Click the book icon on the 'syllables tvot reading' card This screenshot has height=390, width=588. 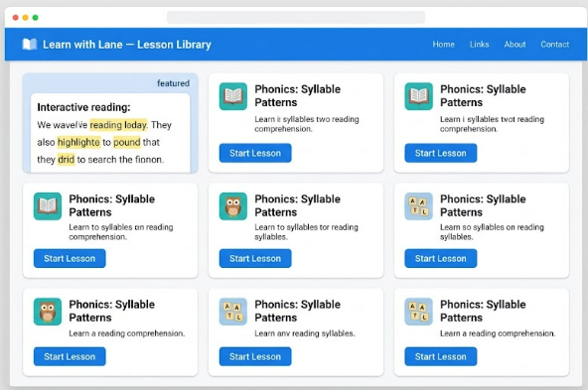point(418,96)
